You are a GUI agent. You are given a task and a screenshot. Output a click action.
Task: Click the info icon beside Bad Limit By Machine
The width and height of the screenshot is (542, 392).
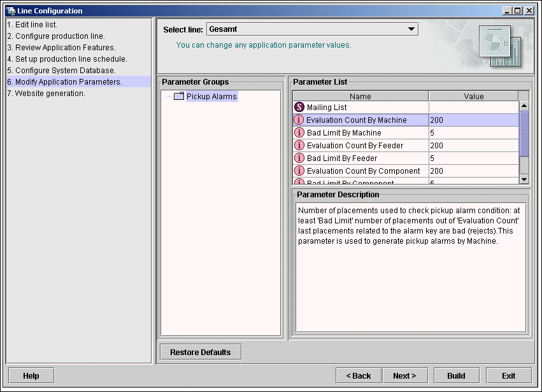point(299,133)
